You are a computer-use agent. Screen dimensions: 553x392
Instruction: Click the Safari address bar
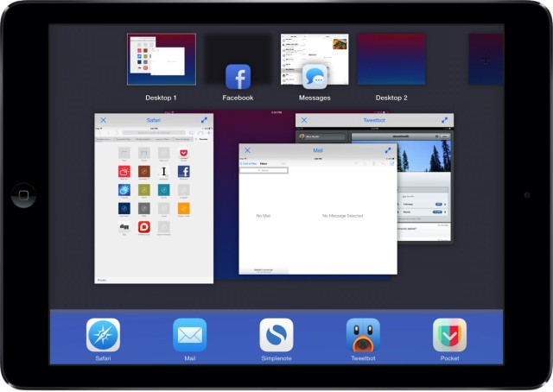[x=154, y=133]
